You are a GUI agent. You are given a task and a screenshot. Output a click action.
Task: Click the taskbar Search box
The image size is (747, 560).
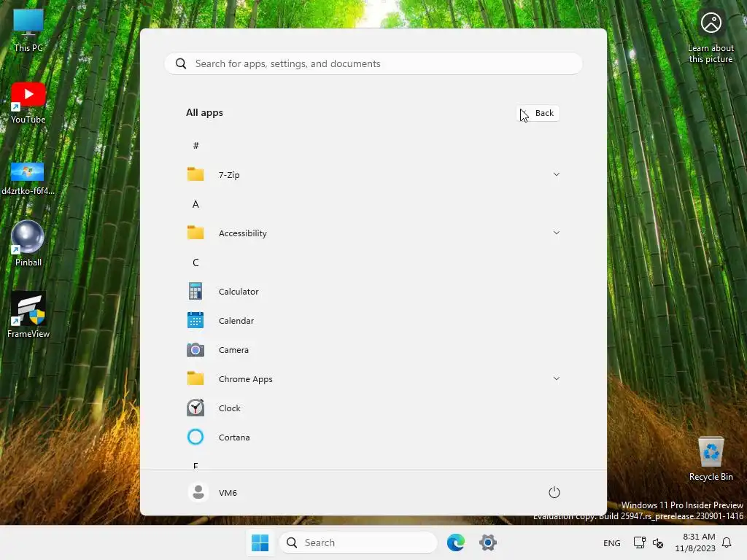coord(357,542)
